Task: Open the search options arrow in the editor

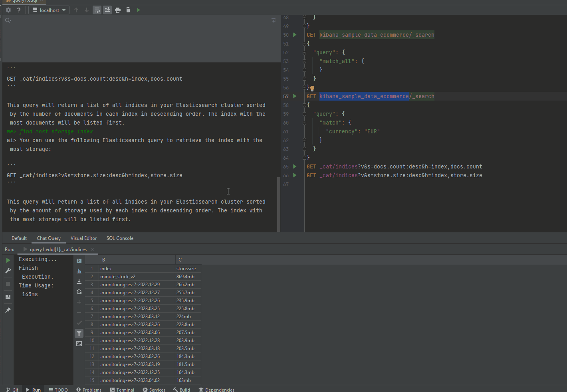Action: click(274, 20)
